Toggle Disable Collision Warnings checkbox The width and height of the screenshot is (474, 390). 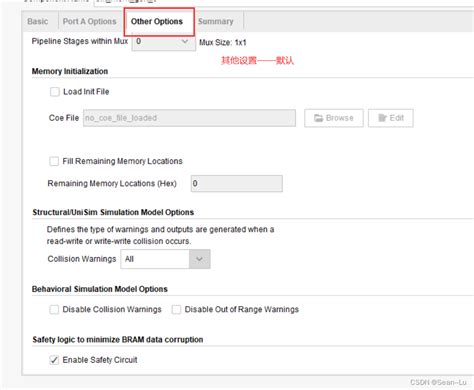54,310
